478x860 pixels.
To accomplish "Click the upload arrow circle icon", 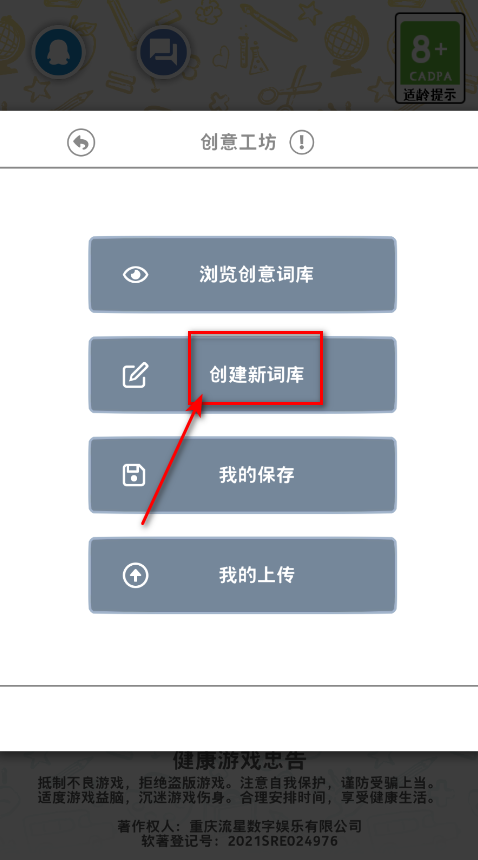I will tap(135, 575).
